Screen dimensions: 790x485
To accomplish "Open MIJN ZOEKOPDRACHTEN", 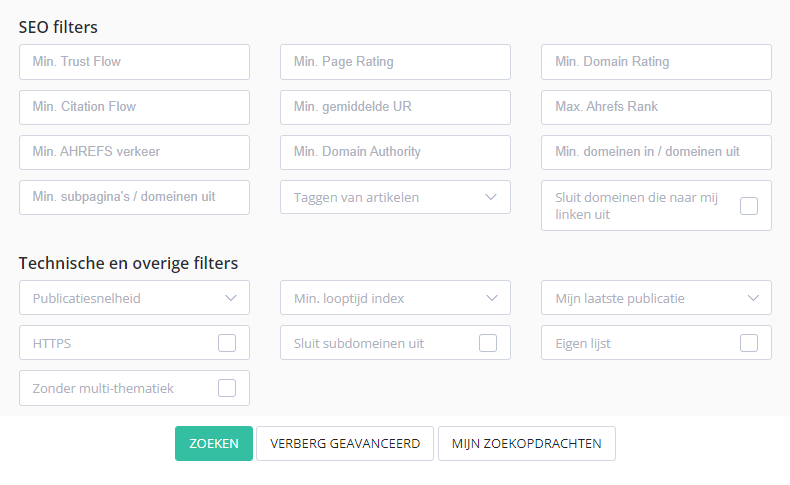I will click(x=527, y=443).
